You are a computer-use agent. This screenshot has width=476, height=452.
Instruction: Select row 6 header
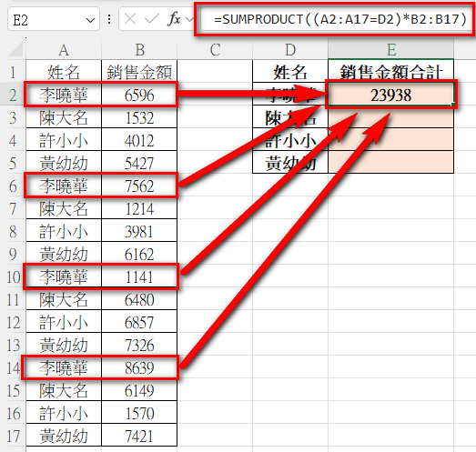point(13,186)
